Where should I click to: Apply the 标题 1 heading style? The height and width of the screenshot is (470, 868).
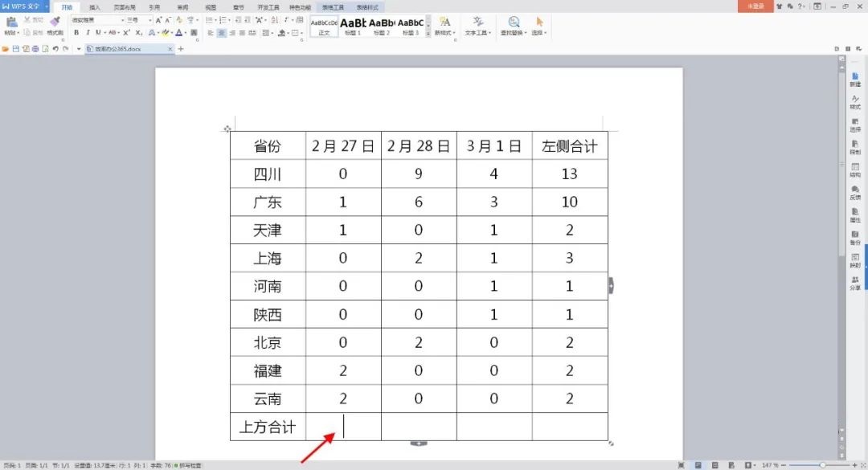pyautogui.click(x=353, y=25)
